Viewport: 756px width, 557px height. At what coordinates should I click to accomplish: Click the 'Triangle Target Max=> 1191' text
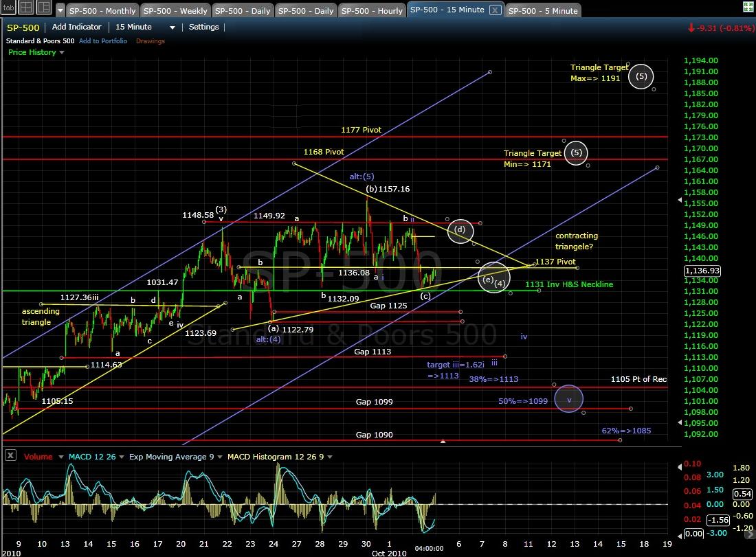(599, 73)
